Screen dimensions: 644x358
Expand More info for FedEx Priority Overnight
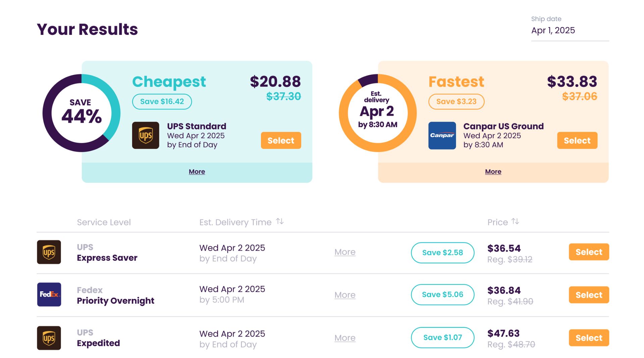coord(345,295)
